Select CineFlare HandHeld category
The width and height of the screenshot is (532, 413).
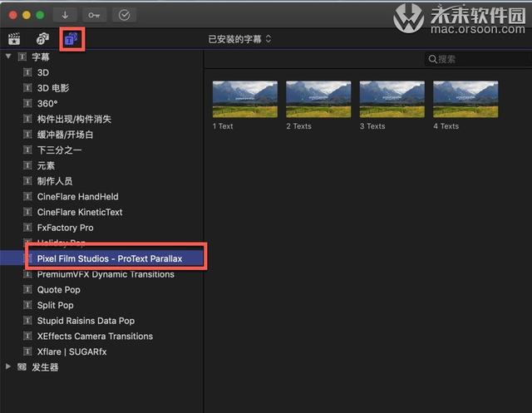[77, 197]
